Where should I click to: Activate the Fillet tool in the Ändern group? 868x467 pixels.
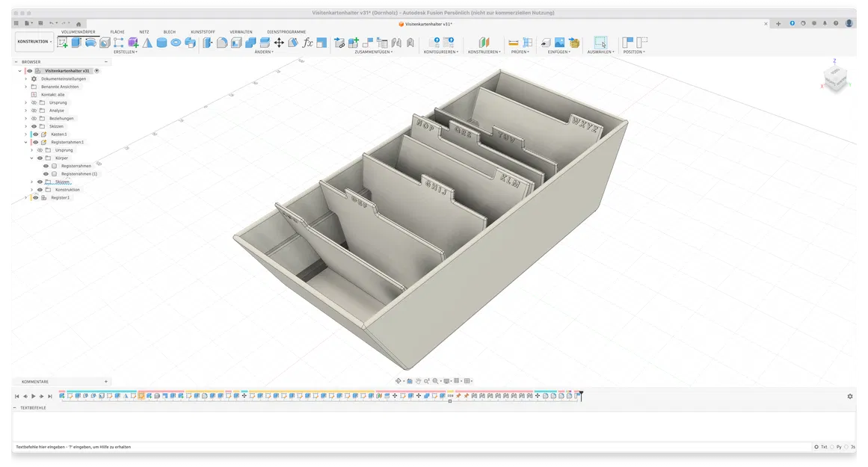click(x=223, y=43)
